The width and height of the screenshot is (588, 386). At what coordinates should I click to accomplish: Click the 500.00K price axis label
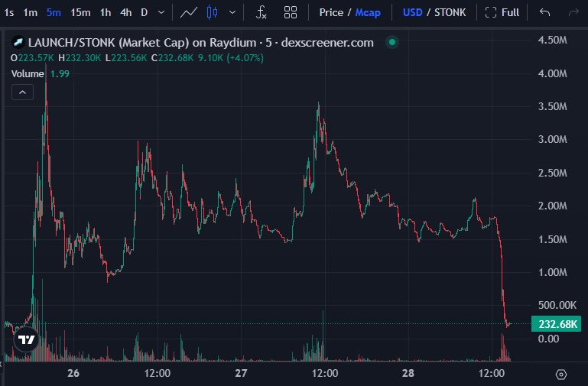point(557,305)
